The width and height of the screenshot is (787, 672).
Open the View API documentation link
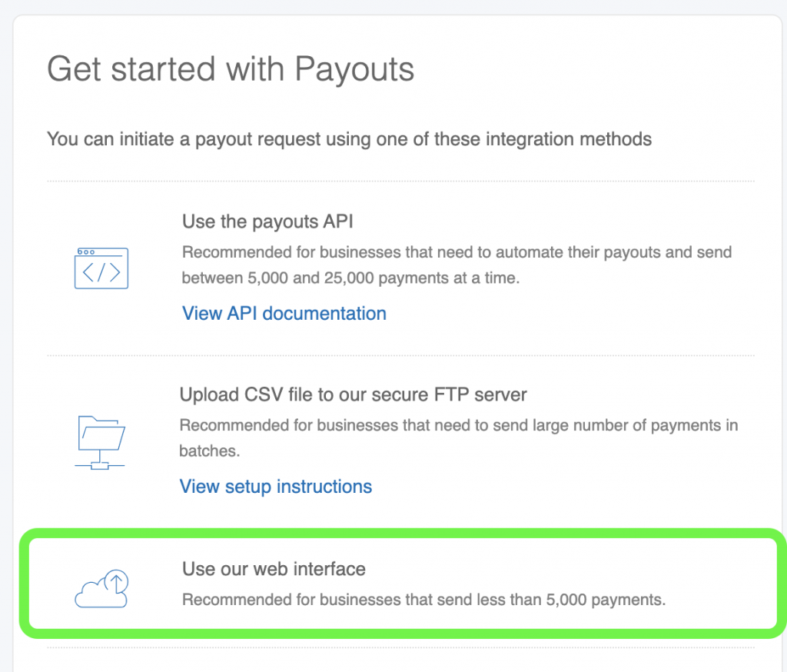click(284, 314)
